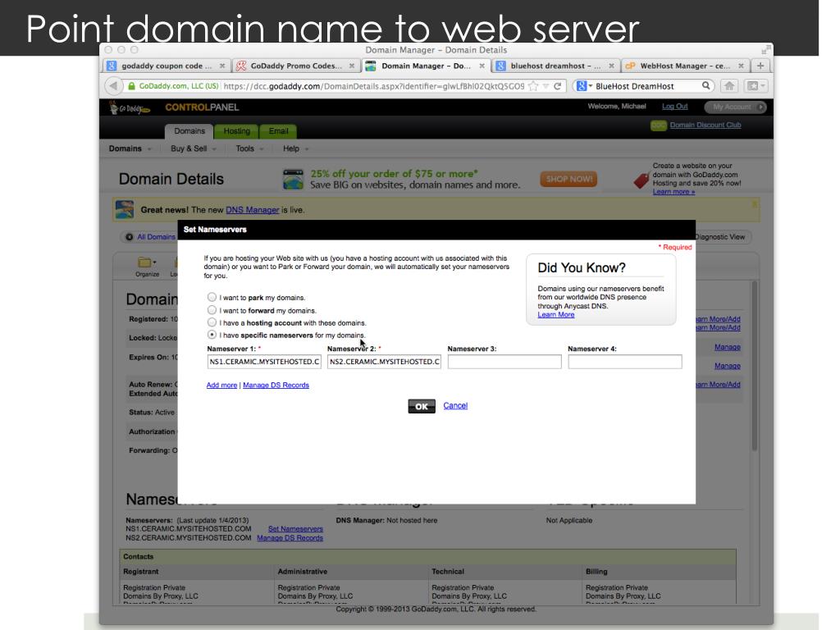
Task: Go back with the browser back arrow
Action: [113, 85]
